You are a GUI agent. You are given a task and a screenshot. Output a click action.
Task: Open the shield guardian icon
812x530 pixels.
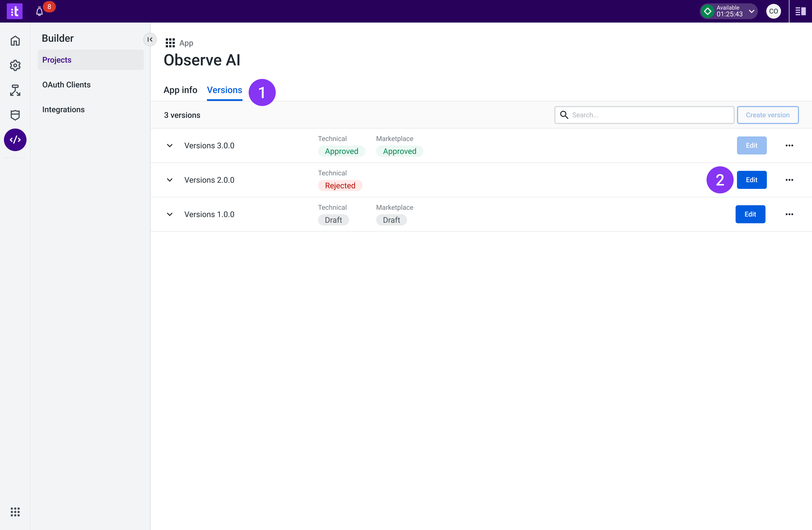point(15,115)
